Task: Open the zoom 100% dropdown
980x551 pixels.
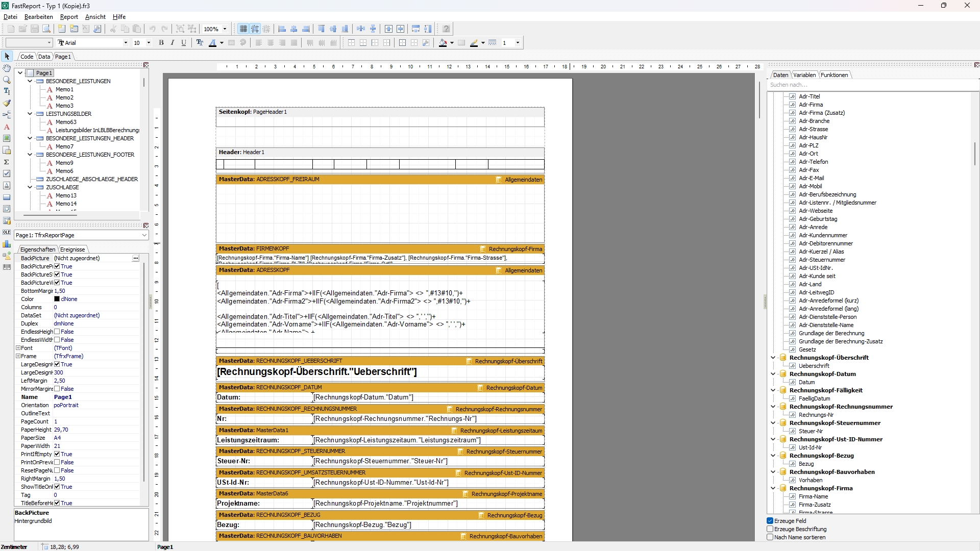Action: pos(225,29)
